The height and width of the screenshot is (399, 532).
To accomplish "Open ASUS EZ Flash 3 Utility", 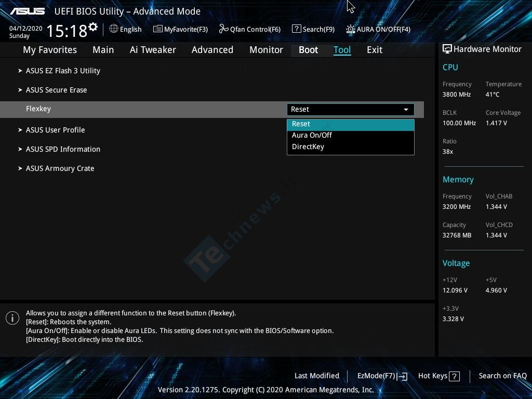I will click(x=63, y=71).
